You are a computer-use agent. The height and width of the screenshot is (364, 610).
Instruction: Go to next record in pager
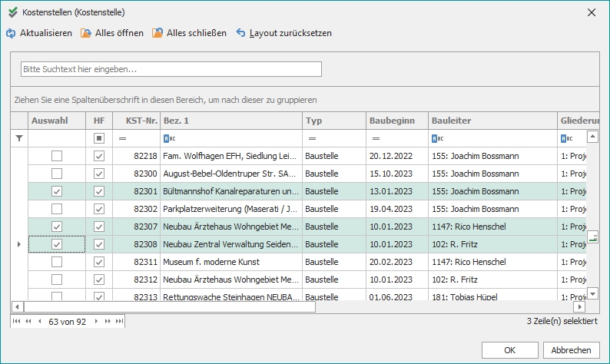coord(97,320)
